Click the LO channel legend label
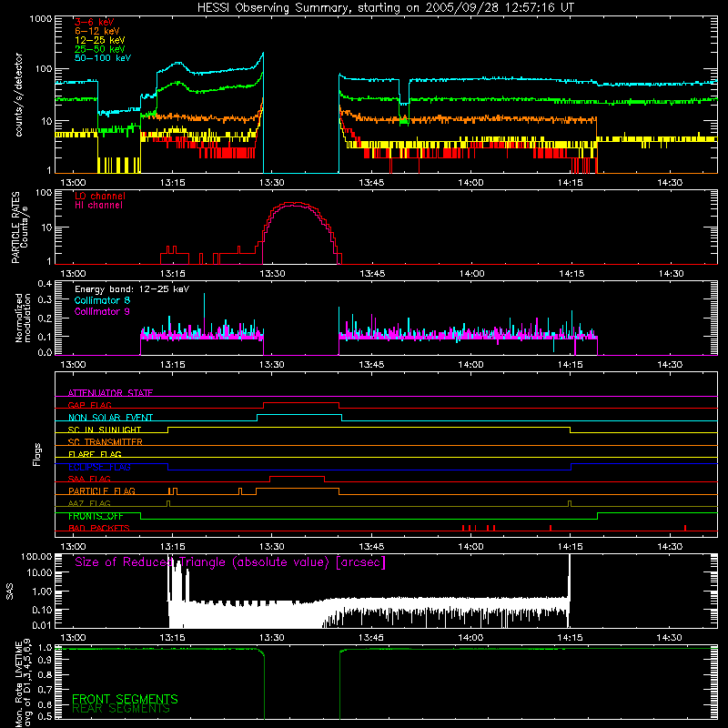 coord(99,196)
